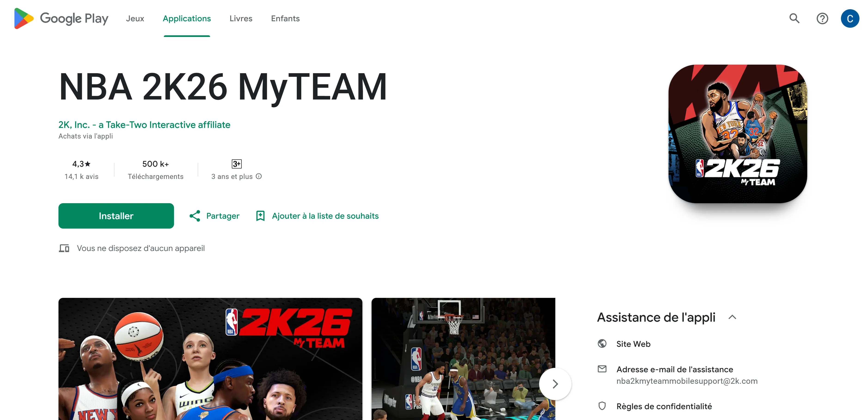Open the 2K, Inc. developer link
Screen dimensions: 868x420
(144, 125)
